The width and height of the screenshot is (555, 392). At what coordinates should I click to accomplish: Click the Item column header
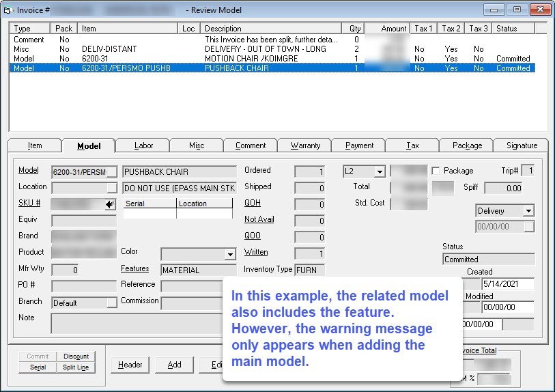128,28
